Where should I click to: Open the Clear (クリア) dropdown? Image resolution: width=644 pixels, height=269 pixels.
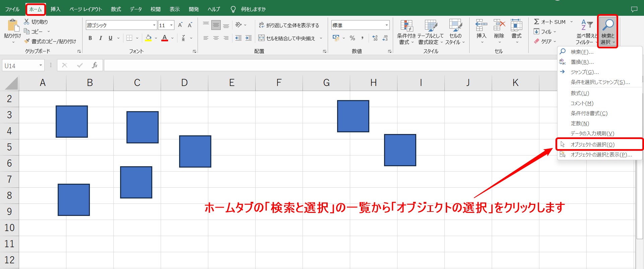pos(545,41)
